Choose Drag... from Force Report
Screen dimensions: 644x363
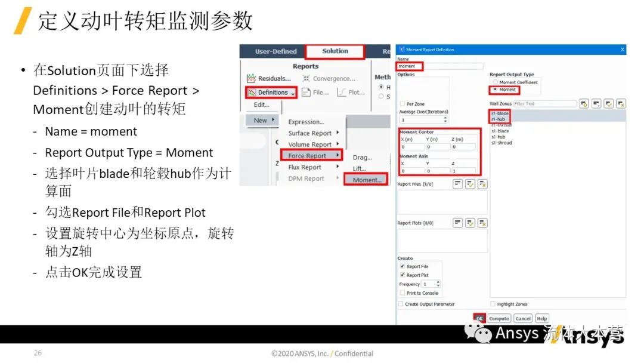(x=363, y=158)
